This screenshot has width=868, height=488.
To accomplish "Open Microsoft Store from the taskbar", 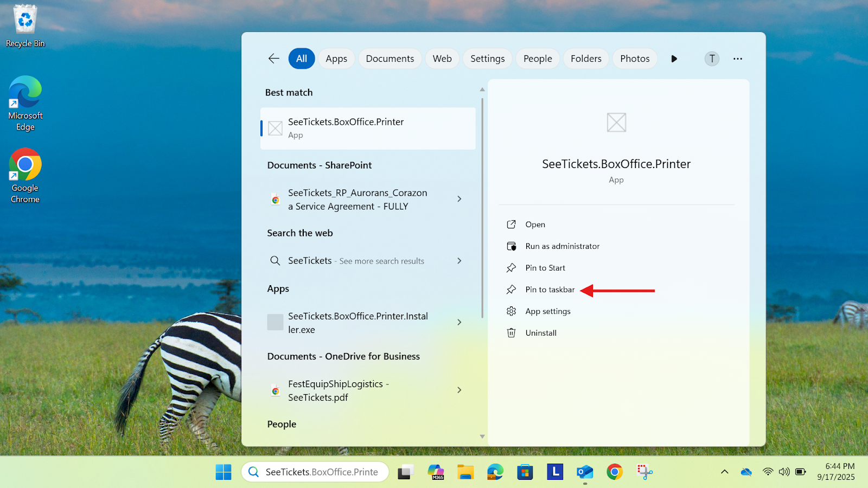I will tap(525, 472).
